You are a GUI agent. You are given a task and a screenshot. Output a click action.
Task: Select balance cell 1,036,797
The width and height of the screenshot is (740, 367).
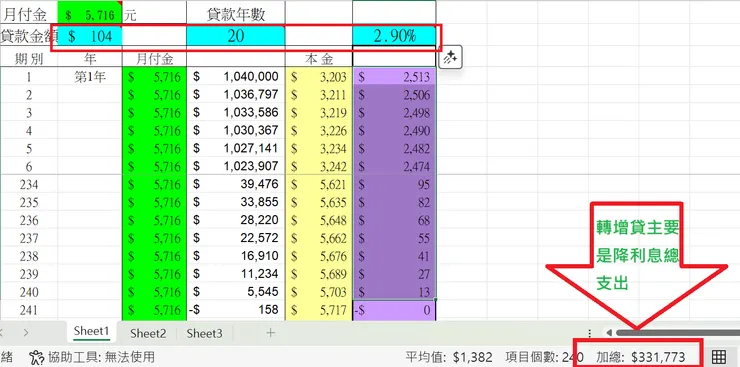235,95
